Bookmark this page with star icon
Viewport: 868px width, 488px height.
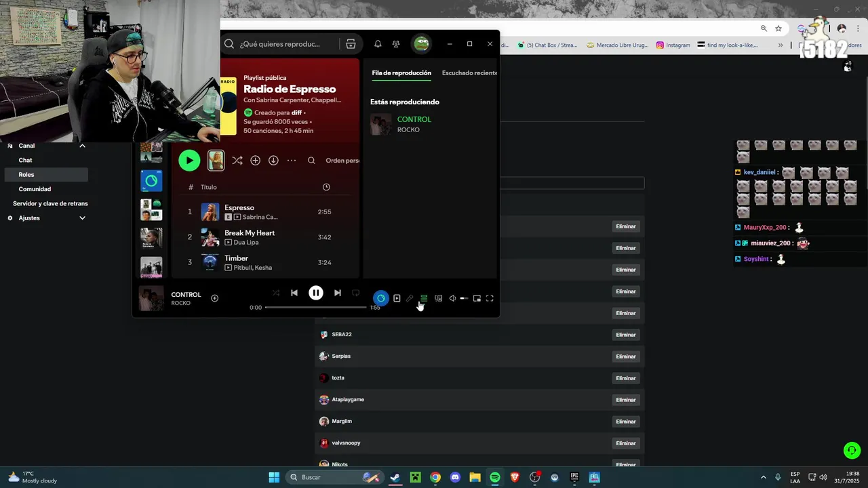tap(778, 28)
